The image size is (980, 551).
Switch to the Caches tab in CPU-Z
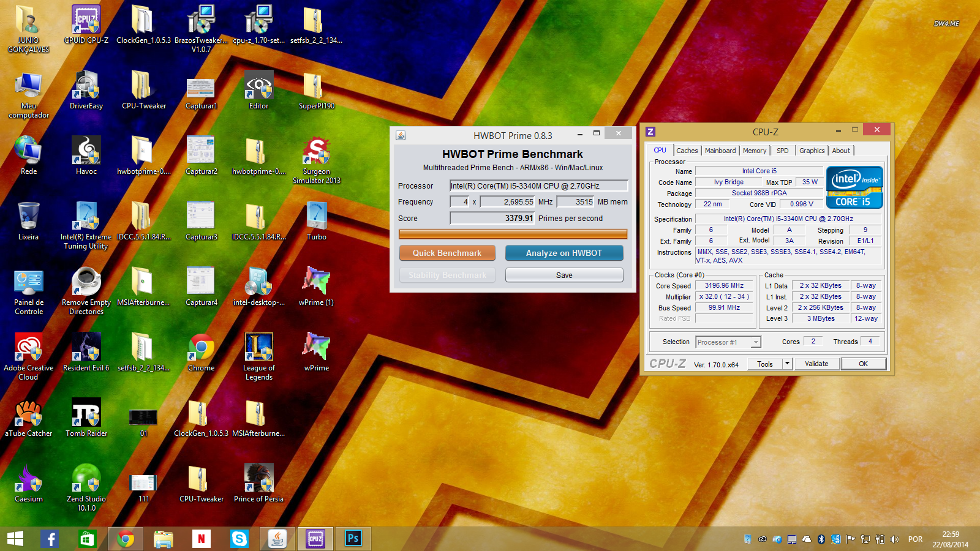pyautogui.click(x=687, y=151)
